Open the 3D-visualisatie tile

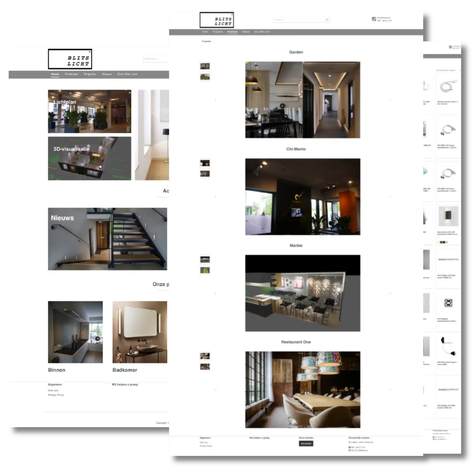click(89, 158)
